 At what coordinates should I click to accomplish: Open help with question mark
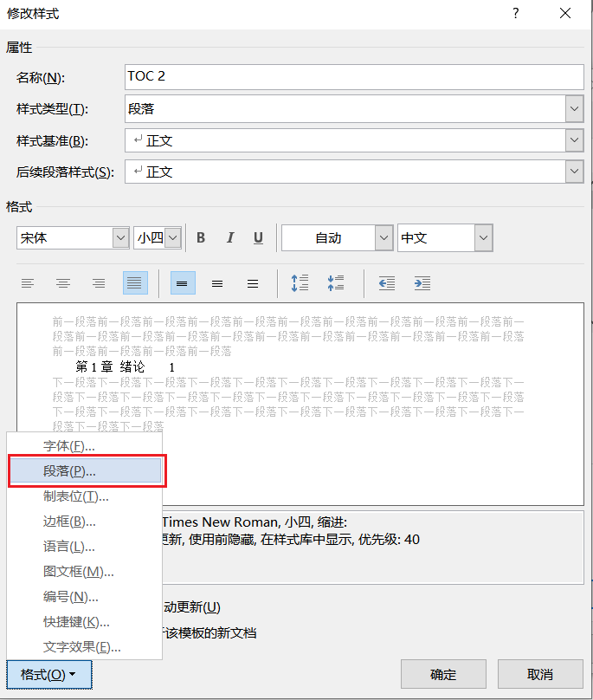[516, 13]
